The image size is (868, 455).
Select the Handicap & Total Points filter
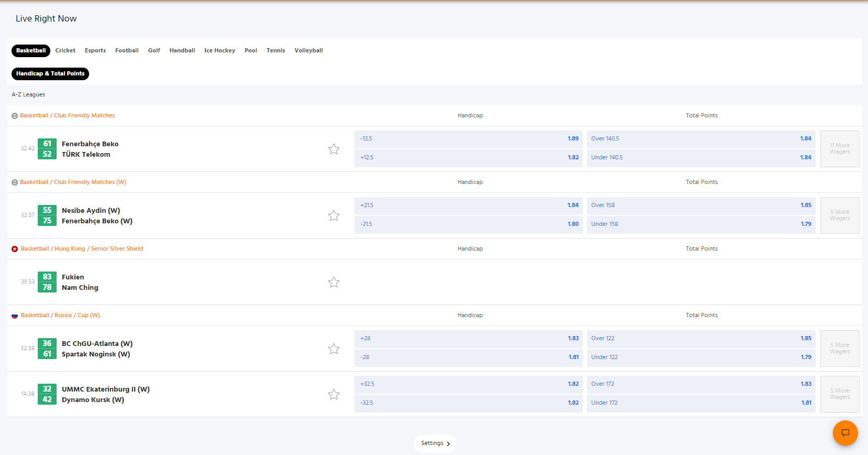50,74
